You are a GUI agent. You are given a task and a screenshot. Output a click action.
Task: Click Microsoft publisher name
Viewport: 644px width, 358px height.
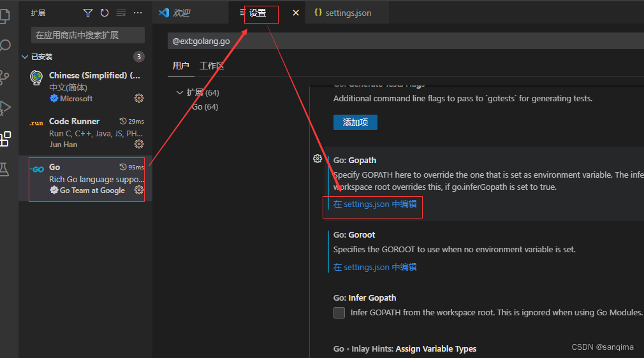coord(77,99)
